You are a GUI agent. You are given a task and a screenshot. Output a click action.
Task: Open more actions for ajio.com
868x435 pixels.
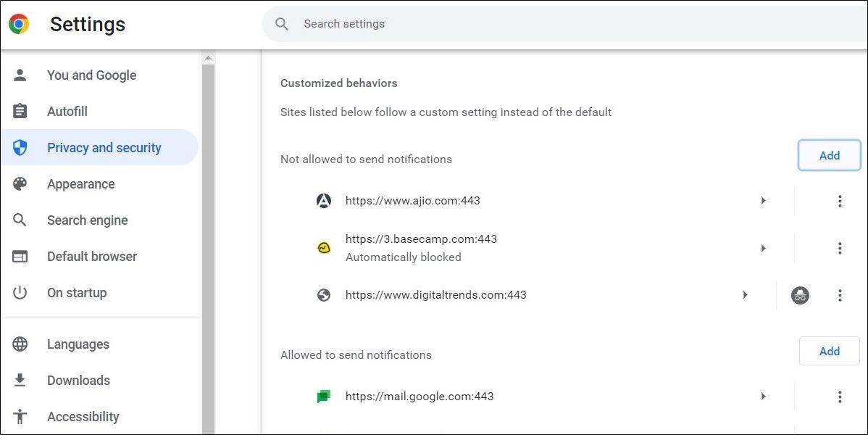(x=840, y=201)
